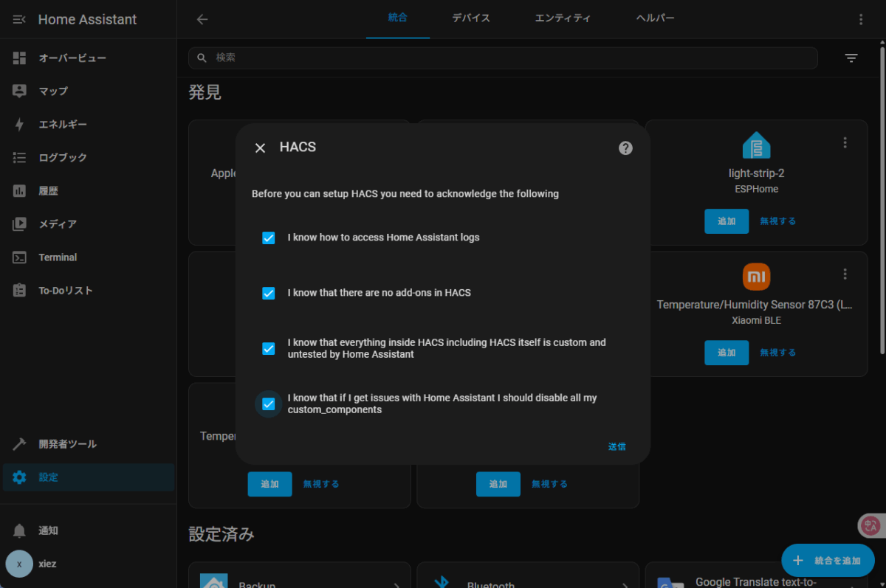Open 設定 settings in sidebar
The image size is (886, 588).
89,477
